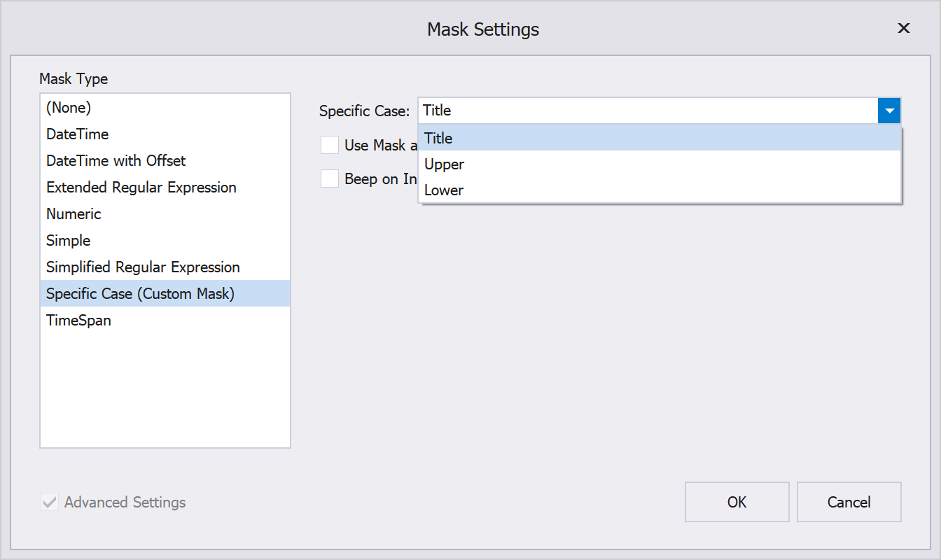The width and height of the screenshot is (941, 560).
Task: Select the Numeric mask type
Action: pos(74,213)
